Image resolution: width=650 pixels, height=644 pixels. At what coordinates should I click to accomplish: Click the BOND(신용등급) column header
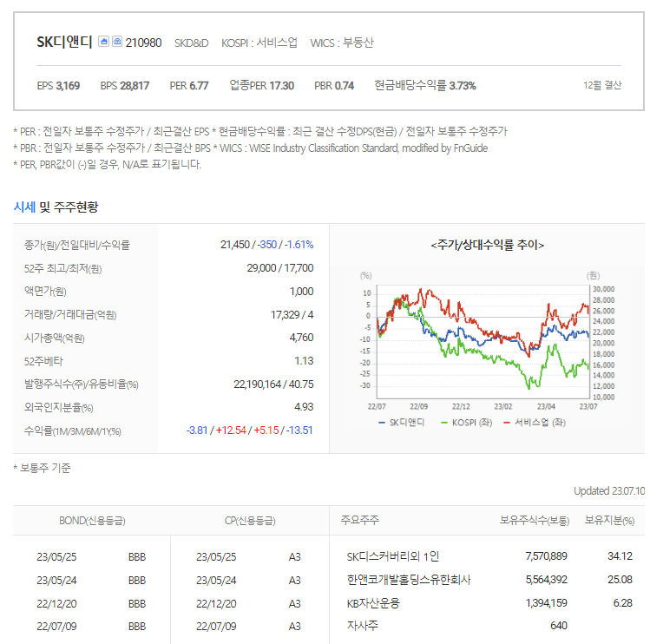[92, 521]
